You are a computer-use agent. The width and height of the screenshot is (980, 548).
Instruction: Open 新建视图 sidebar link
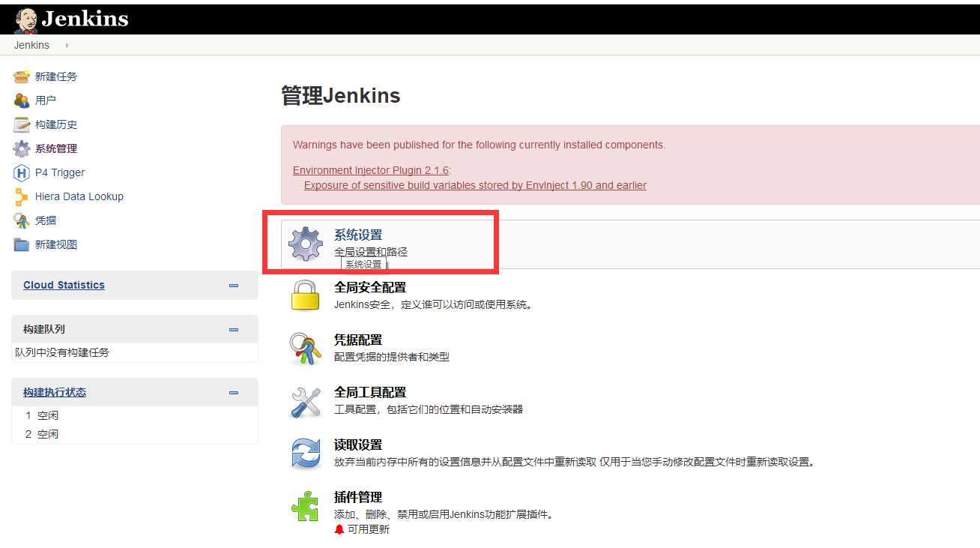click(x=56, y=244)
